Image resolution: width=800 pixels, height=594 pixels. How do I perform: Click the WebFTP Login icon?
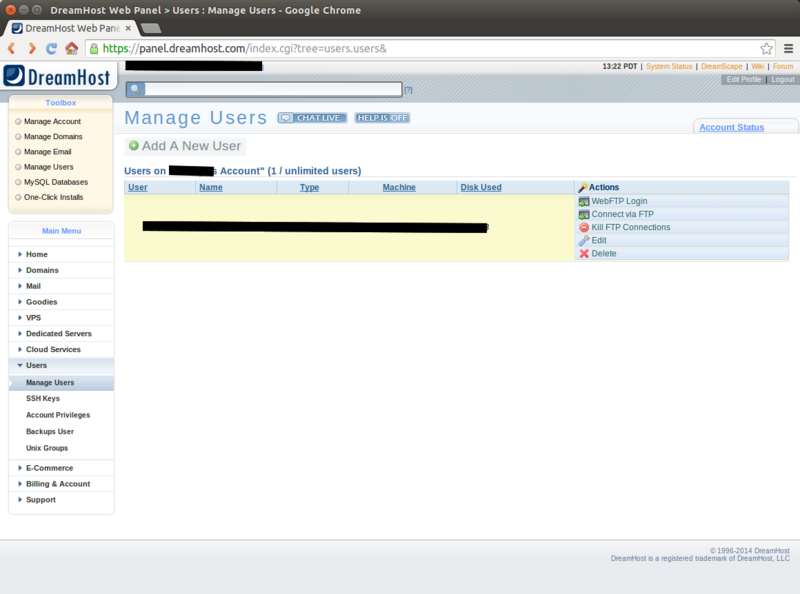tap(584, 202)
